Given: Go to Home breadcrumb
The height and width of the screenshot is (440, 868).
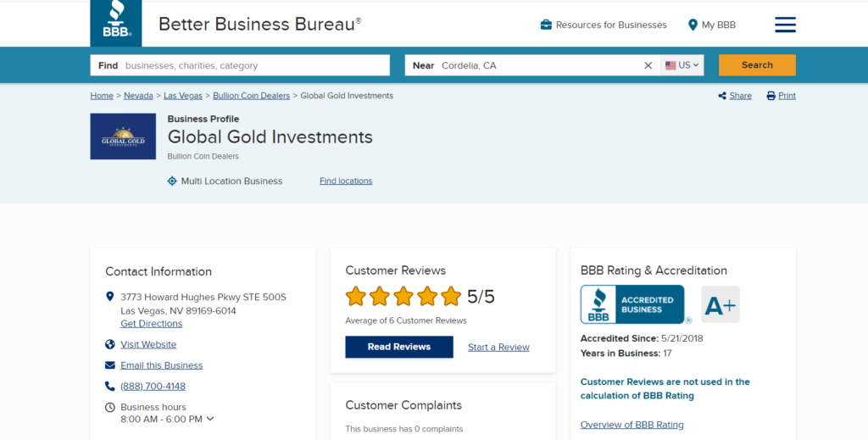Looking at the screenshot, I should point(102,96).
